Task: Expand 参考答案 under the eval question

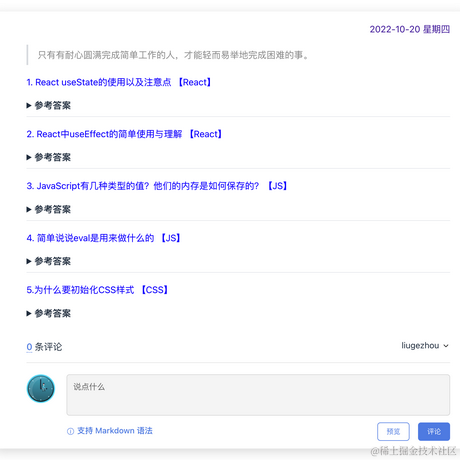Action: (49, 261)
